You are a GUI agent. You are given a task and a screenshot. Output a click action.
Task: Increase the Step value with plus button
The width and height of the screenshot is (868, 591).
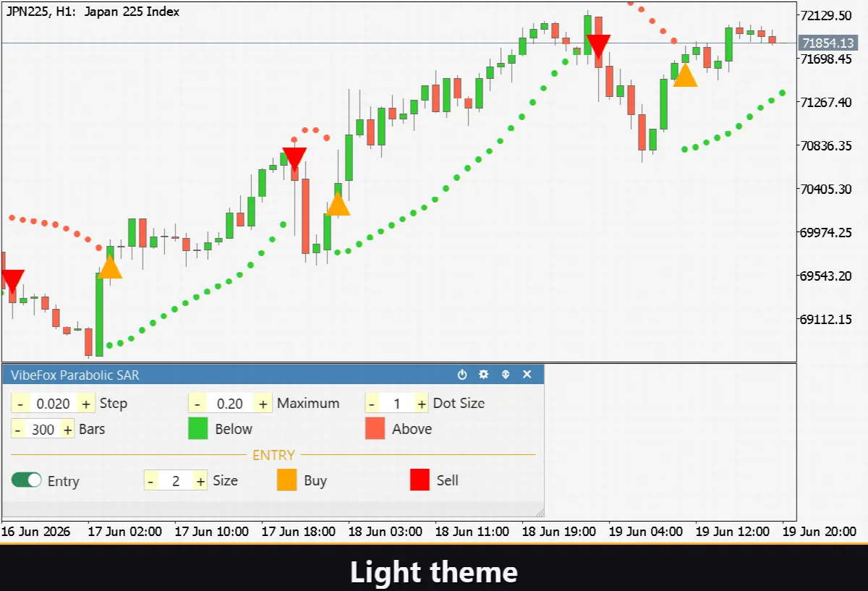point(87,404)
